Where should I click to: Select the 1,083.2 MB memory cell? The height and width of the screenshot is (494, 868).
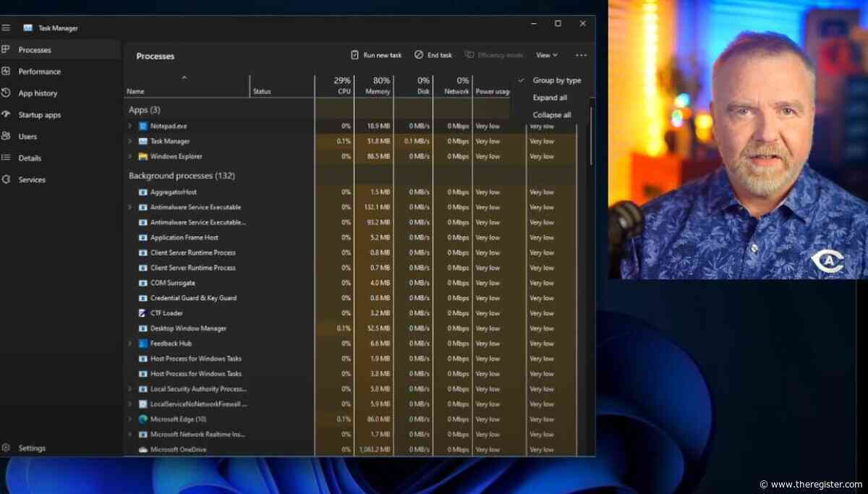(374, 449)
